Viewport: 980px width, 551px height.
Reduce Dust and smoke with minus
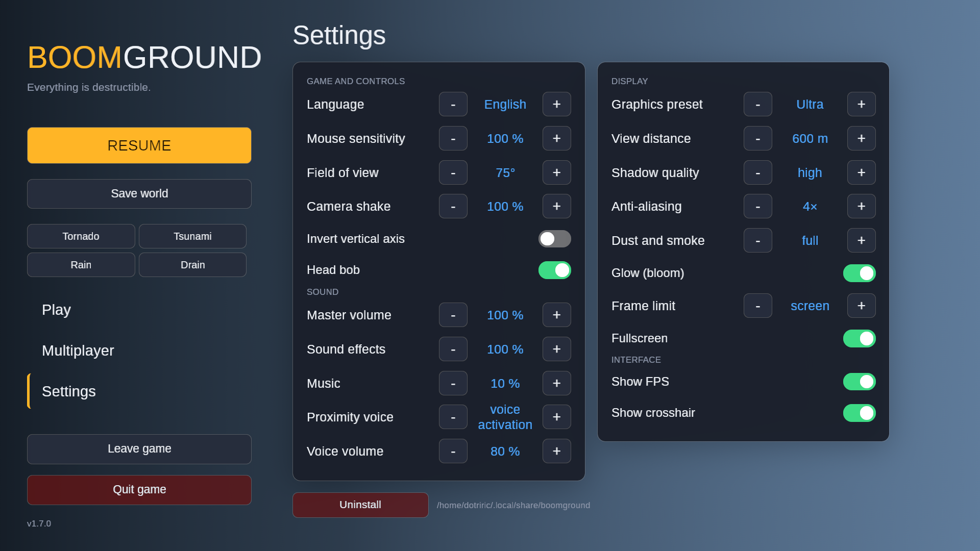(757, 240)
